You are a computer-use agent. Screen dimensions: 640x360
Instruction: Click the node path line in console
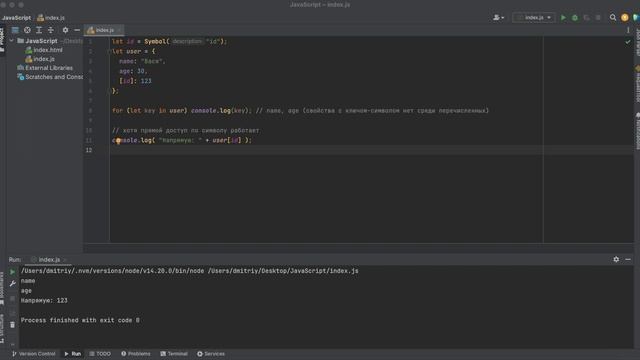(x=189, y=271)
